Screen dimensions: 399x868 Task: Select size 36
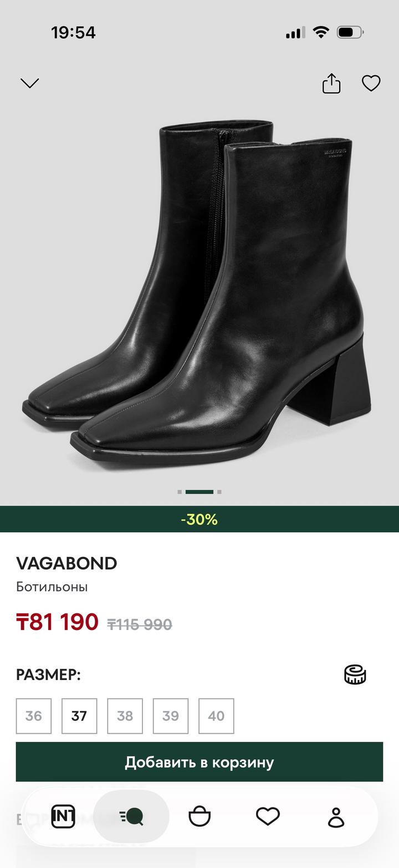(34, 716)
